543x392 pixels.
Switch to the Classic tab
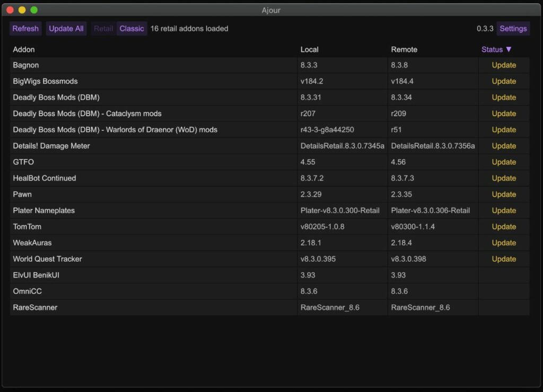pyautogui.click(x=132, y=29)
